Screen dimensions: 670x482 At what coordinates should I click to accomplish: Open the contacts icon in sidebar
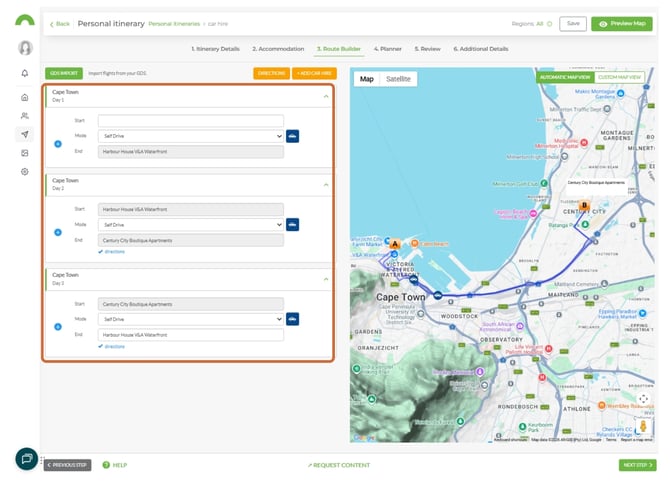pyautogui.click(x=25, y=116)
